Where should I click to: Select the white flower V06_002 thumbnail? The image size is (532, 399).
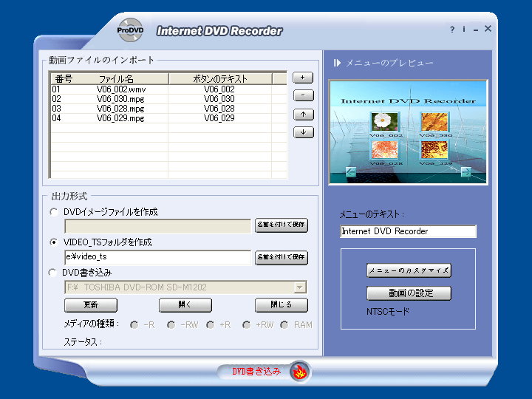coord(385,121)
